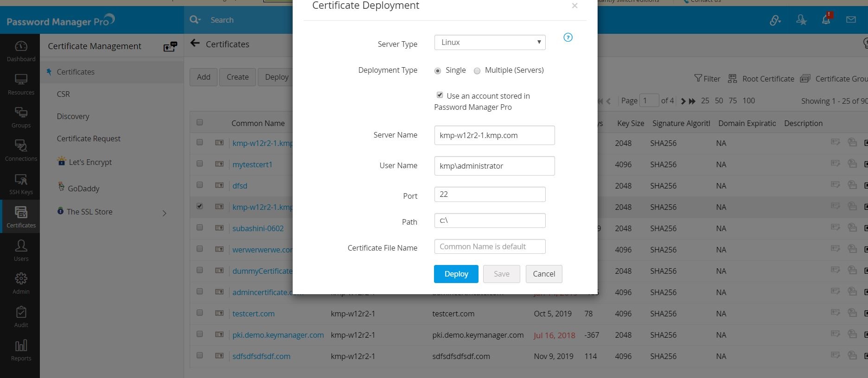Select the Connections sidebar icon

21,146
